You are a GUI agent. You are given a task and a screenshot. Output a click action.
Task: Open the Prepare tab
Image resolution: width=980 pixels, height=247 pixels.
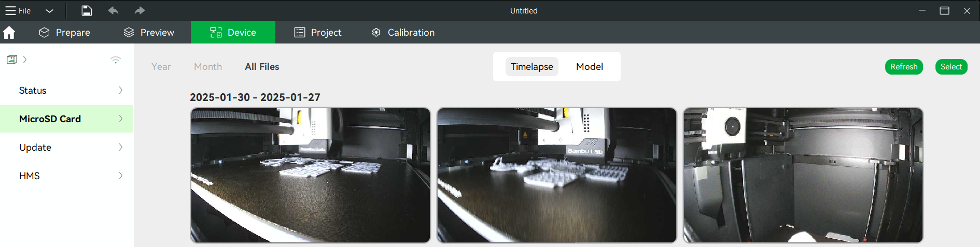tap(65, 33)
